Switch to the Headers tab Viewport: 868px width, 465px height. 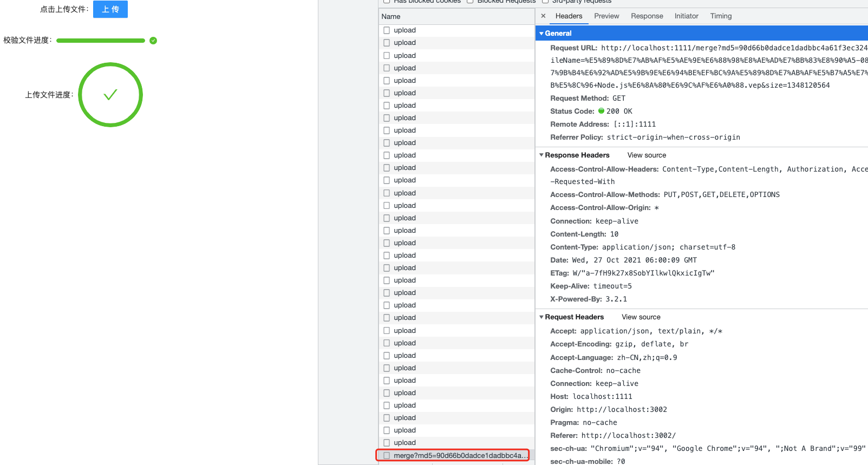[x=569, y=16]
